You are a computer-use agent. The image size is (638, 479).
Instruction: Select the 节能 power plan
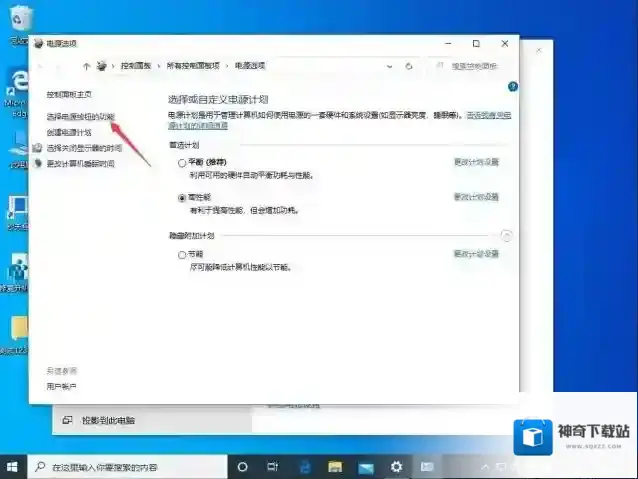tap(182, 255)
